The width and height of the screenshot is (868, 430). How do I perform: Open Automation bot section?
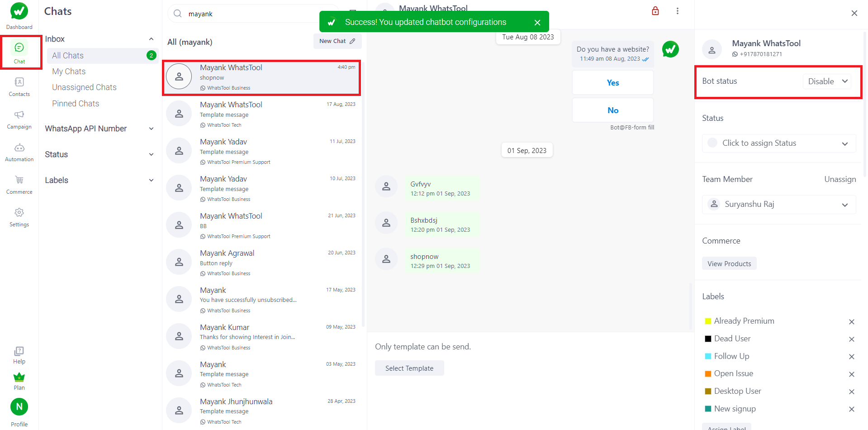coord(19,152)
